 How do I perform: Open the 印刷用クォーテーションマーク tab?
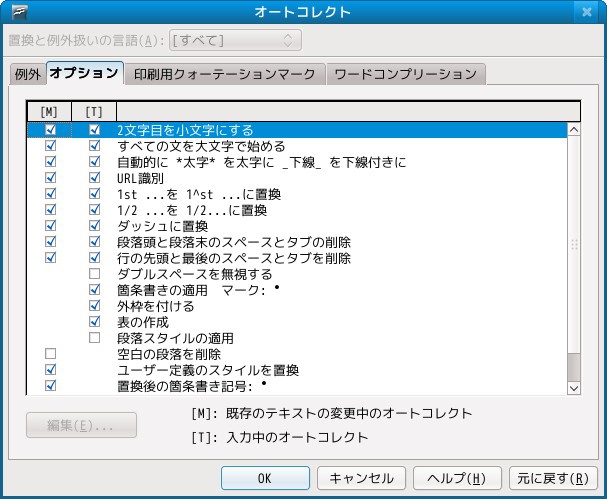click(x=225, y=74)
